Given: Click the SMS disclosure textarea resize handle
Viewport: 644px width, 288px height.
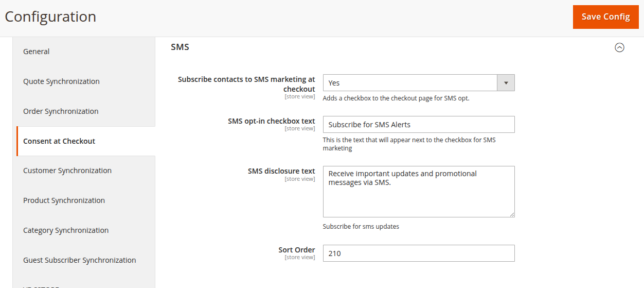Looking at the screenshot, I should click(x=511, y=214).
